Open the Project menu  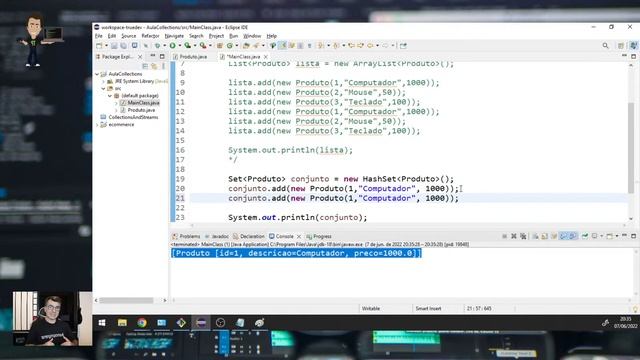click(216, 36)
